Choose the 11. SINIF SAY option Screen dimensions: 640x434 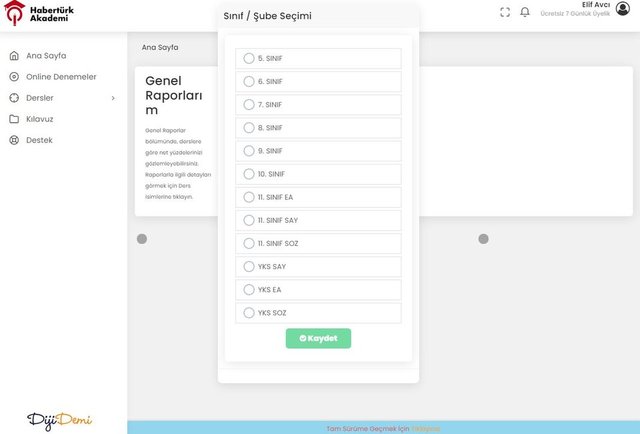click(249, 220)
